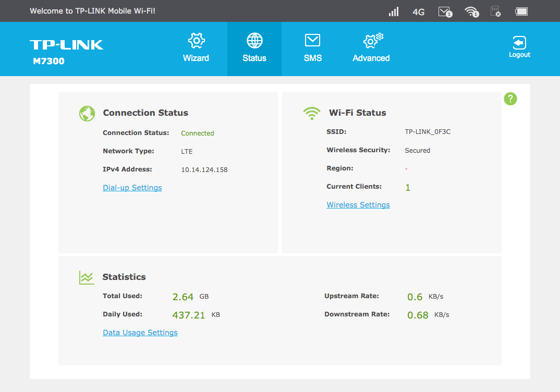
Task: Click the TP-LINK logo
Action: coord(67,45)
